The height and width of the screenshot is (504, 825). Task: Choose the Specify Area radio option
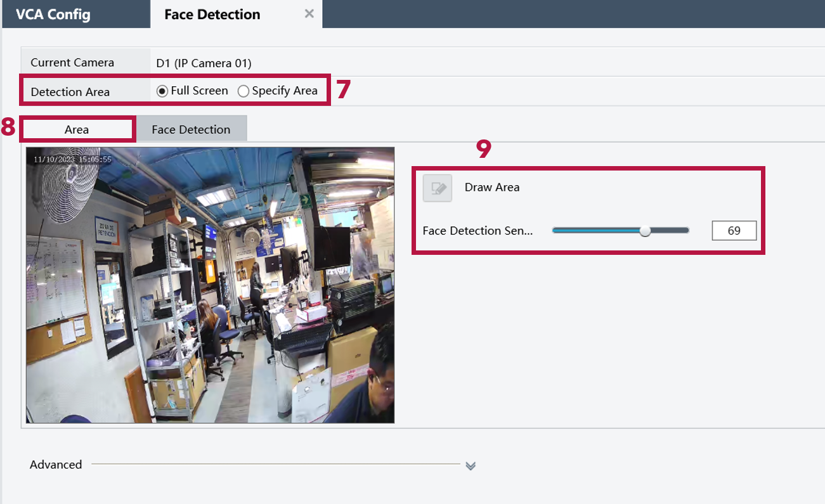tap(244, 91)
